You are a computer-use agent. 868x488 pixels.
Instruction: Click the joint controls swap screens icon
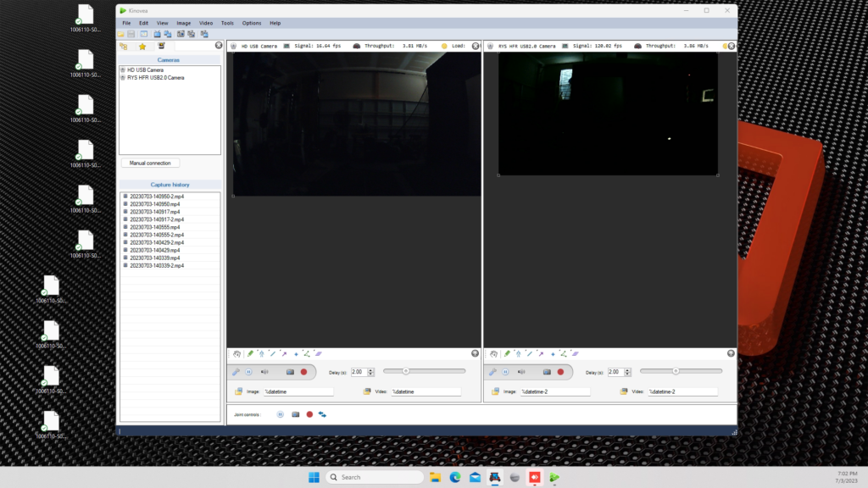coord(323,414)
